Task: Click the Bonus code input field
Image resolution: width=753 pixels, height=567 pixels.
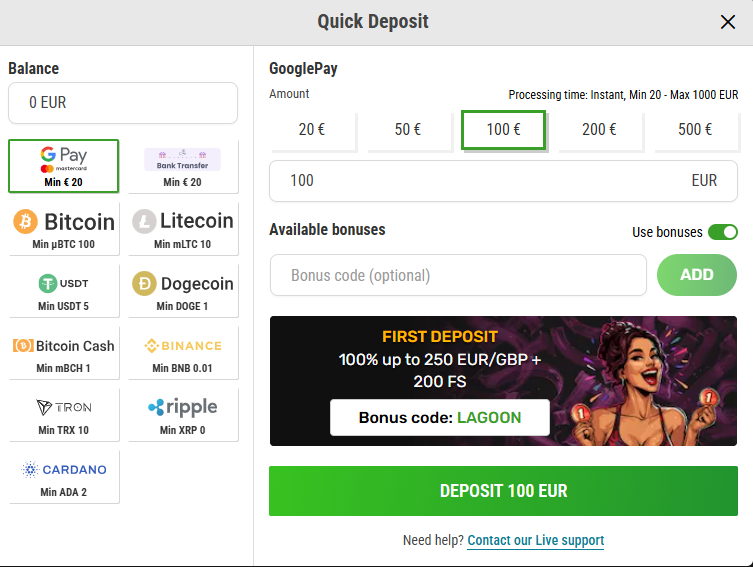Action: click(x=458, y=275)
